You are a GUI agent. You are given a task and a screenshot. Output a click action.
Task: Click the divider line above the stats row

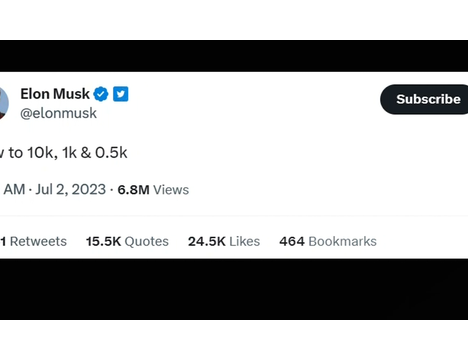point(234,216)
